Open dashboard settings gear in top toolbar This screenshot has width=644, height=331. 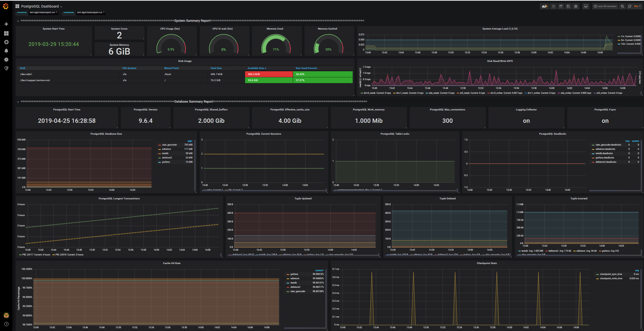coord(576,6)
